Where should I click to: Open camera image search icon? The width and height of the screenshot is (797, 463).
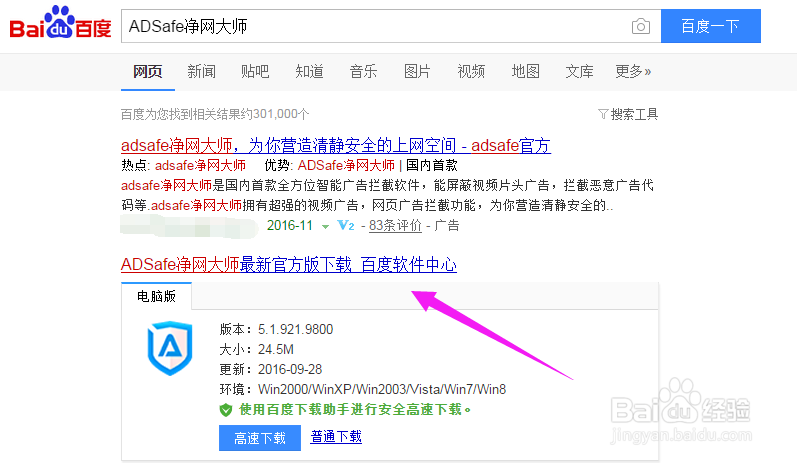(x=640, y=26)
